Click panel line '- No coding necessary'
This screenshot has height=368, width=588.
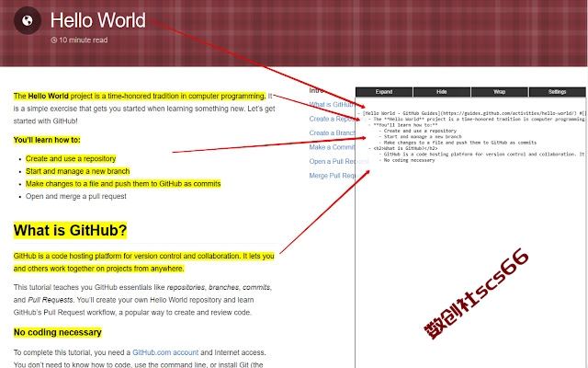coord(407,160)
